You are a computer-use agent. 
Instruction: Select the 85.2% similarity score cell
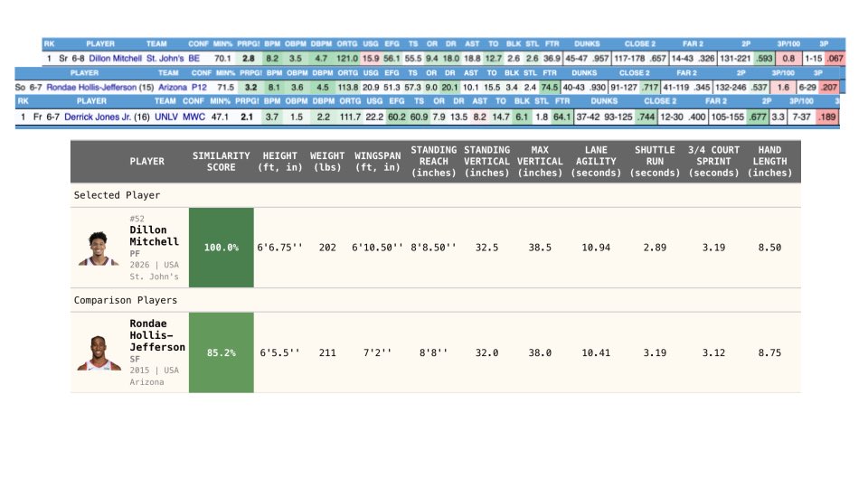[x=221, y=352]
